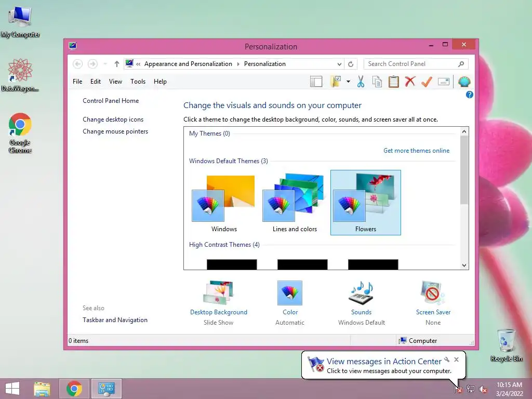Screen dimensions: 532x399
Task: Click theme list scroll up arrow
Action: pos(464,131)
